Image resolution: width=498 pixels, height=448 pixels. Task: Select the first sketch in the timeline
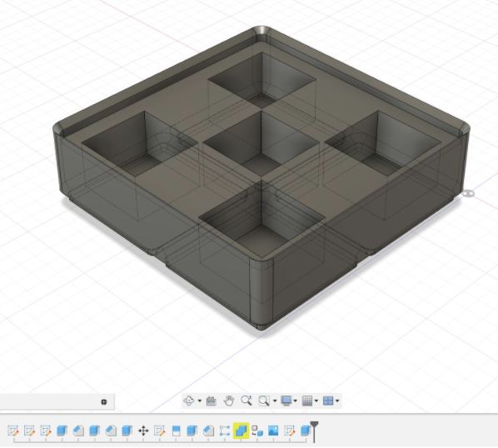coord(13,431)
